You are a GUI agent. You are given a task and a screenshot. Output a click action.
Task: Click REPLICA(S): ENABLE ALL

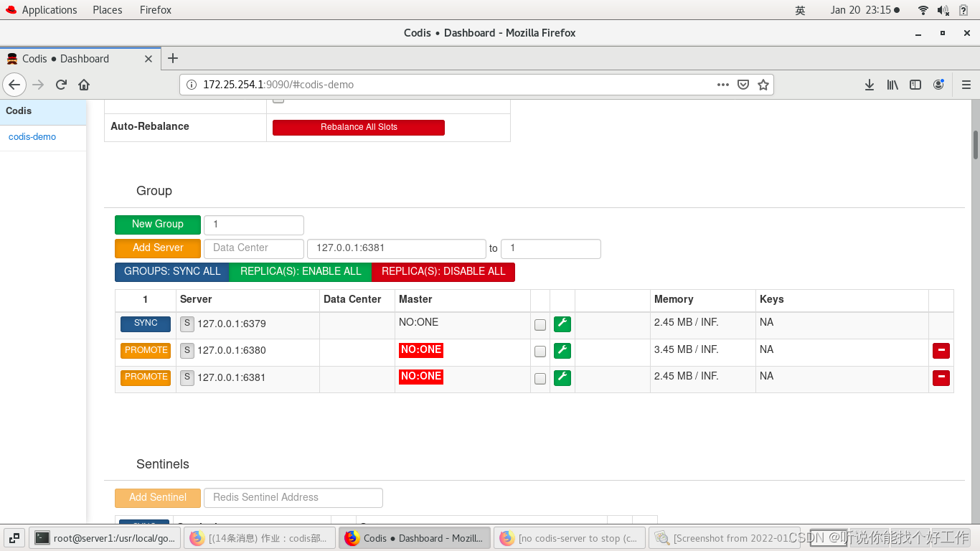(301, 272)
